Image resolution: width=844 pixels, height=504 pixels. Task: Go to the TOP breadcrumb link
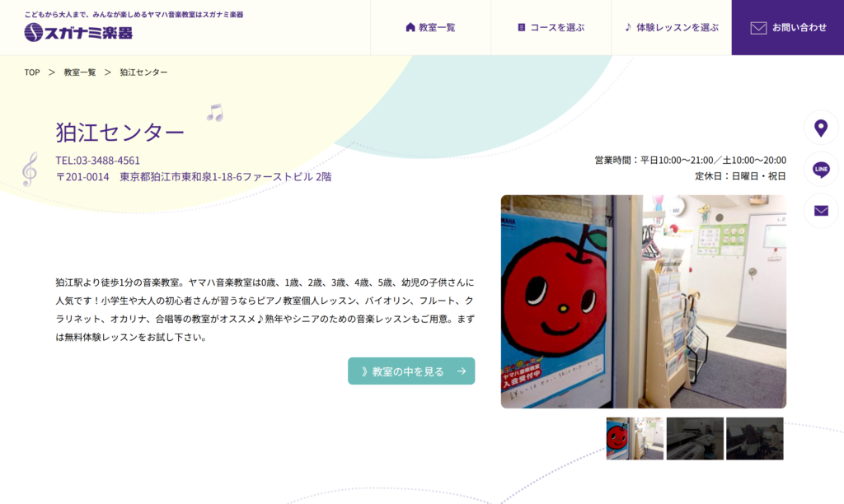pos(32,72)
